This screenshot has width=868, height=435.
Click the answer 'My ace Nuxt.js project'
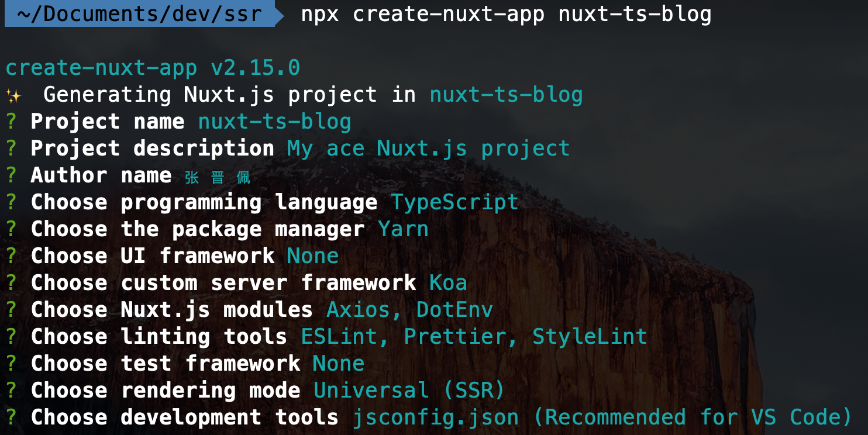pos(429,149)
